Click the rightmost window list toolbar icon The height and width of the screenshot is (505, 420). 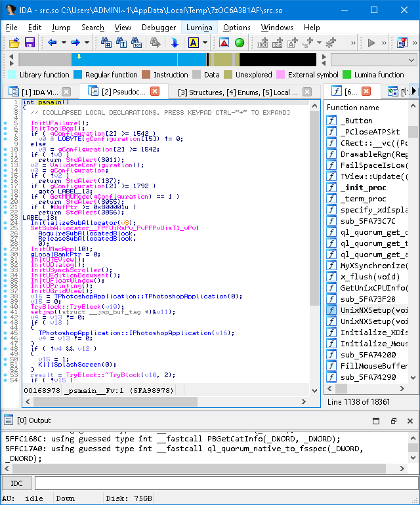(402, 43)
